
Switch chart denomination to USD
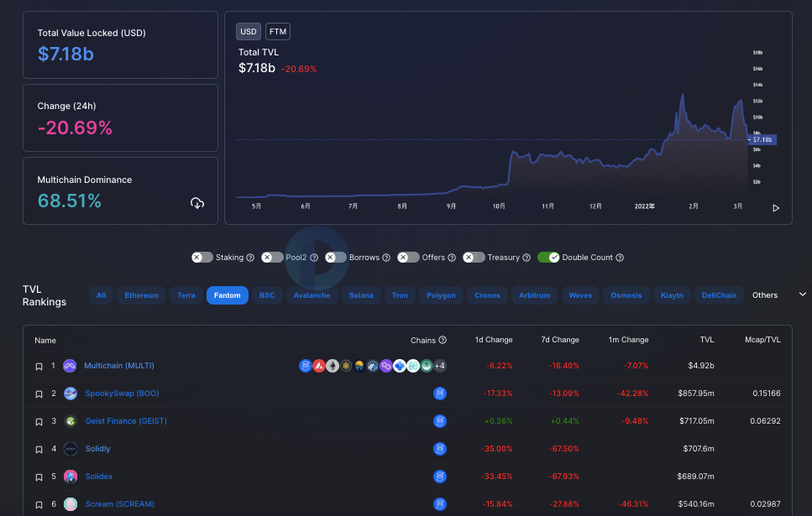[249, 32]
